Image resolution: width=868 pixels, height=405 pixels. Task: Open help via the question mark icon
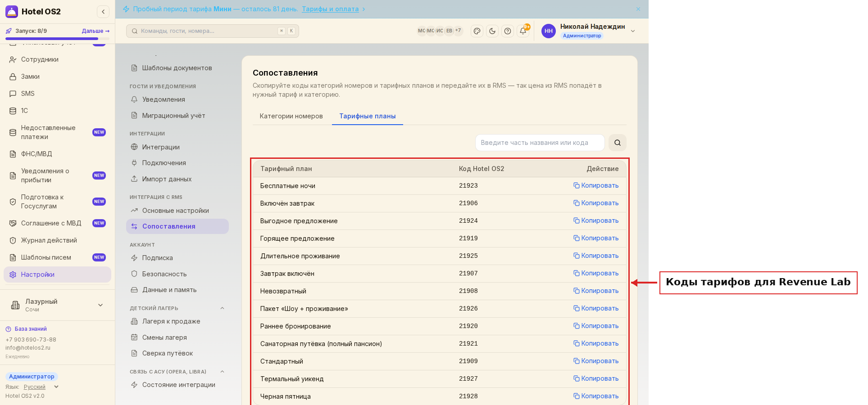coord(508,31)
